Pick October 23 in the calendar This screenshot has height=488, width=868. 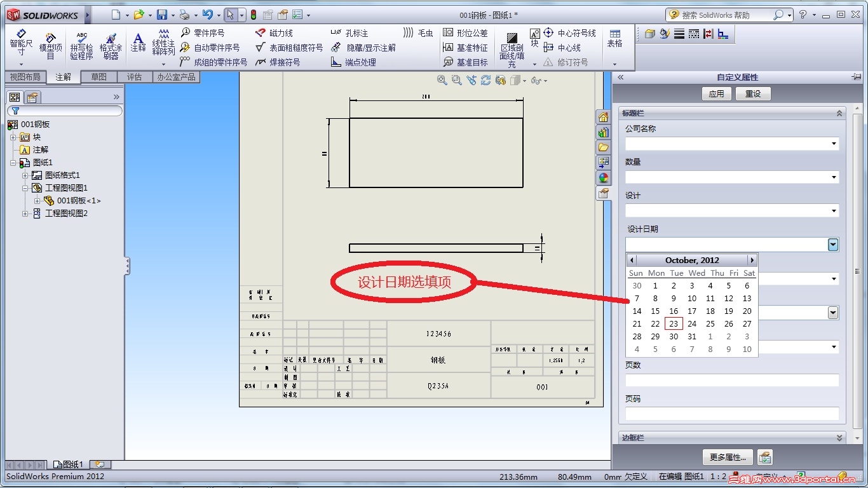(674, 323)
